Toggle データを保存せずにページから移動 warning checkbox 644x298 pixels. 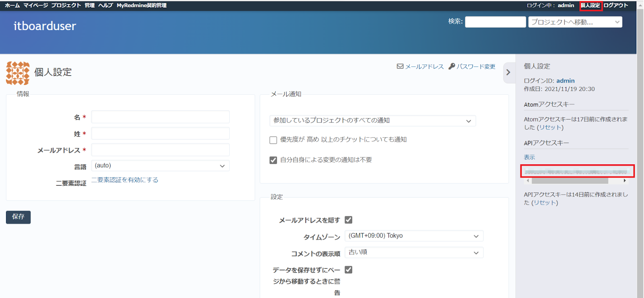[349, 270]
